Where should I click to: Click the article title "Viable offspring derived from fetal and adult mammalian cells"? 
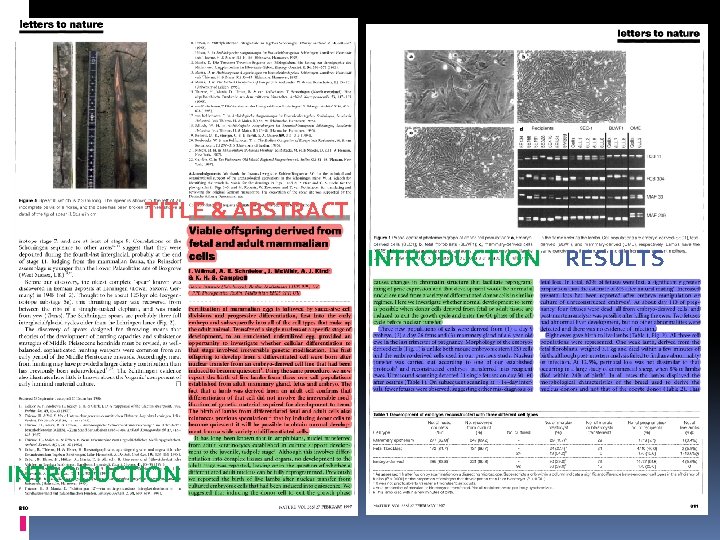tap(265, 243)
